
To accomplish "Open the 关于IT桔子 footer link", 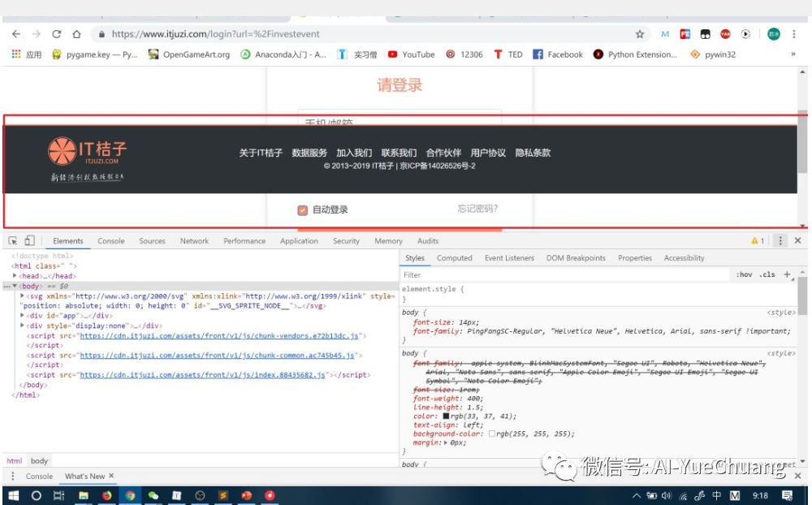I will point(261,153).
